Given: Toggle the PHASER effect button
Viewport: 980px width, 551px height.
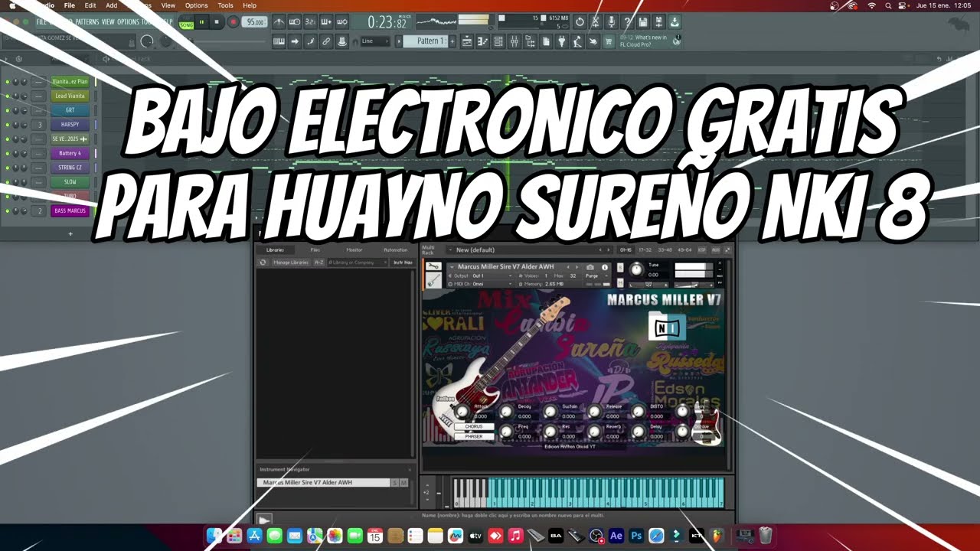Looking at the screenshot, I should [x=474, y=436].
